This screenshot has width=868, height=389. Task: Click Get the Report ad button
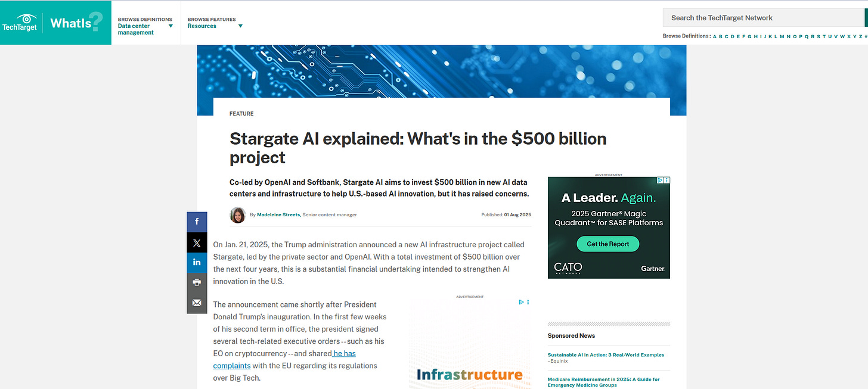click(x=607, y=244)
